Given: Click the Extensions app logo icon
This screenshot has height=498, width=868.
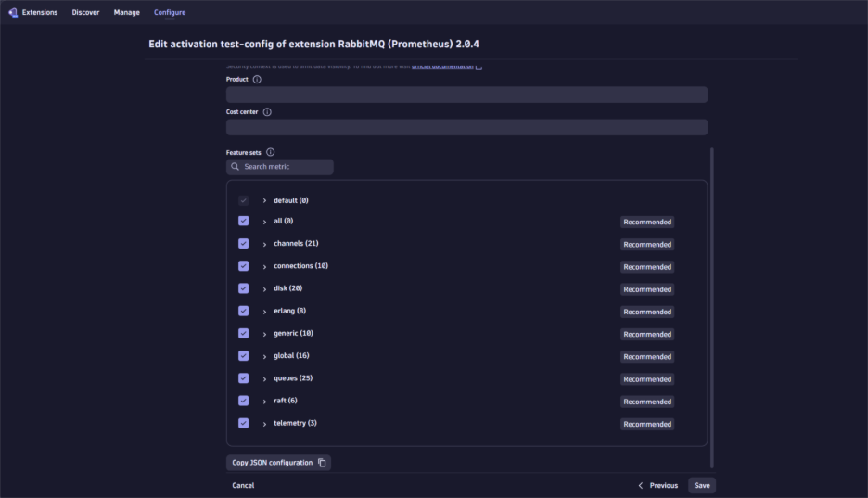Looking at the screenshot, I should tap(13, 12).
